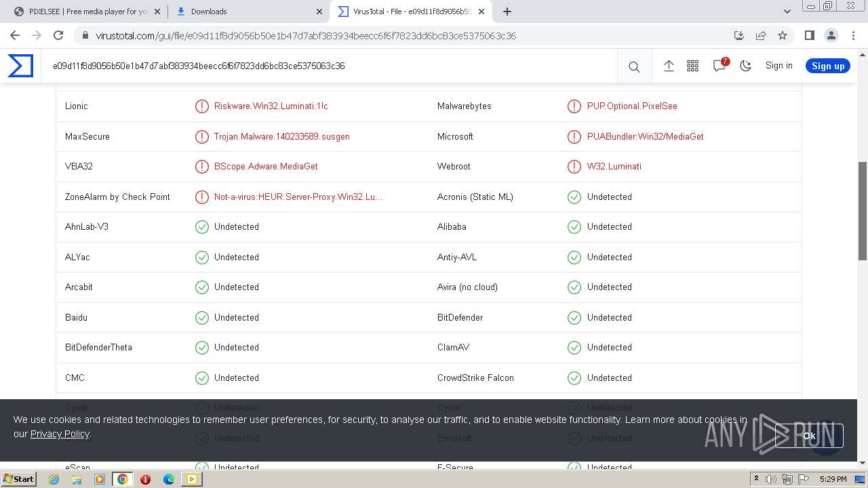Open Internet Explorer from the taskbar
This screenshot has height=488, width=868.
coord(54,479)
